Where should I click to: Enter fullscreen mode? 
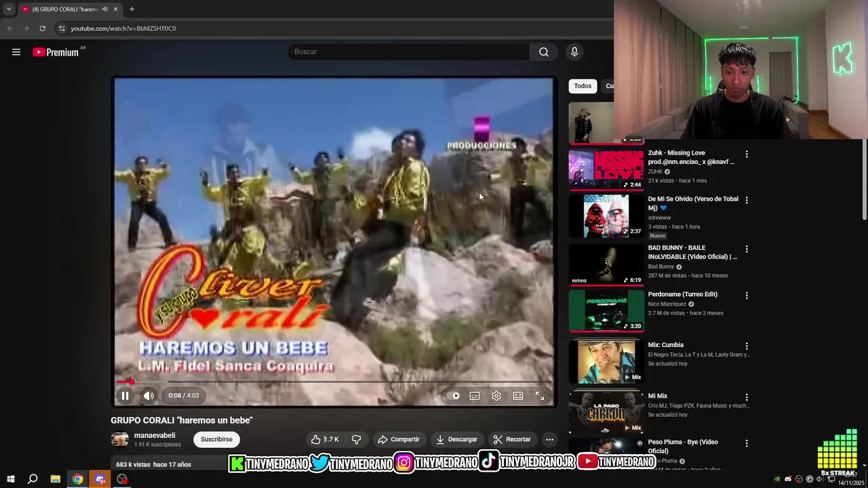click(540, 396)
